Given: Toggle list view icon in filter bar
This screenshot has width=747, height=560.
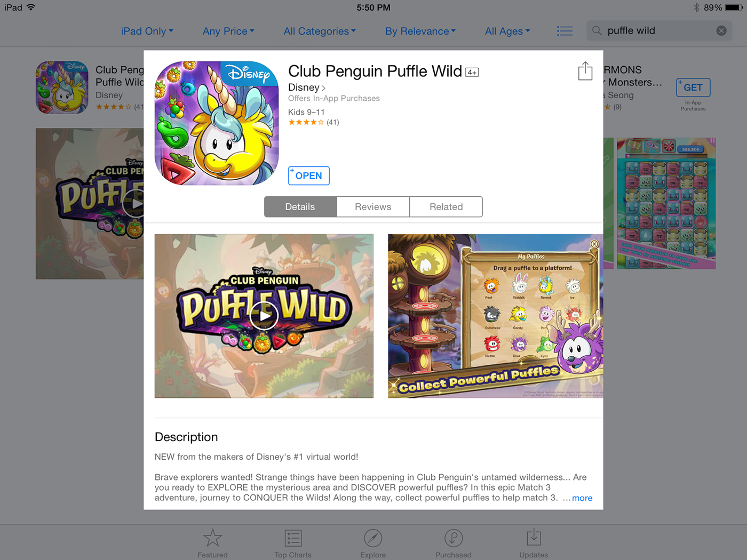Looking at the screenshot, I should click(565, 31).
